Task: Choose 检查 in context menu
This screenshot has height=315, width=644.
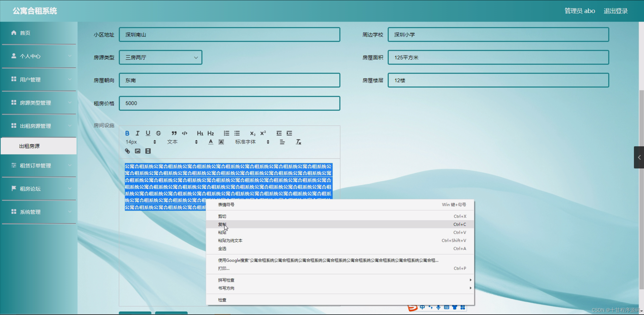Action: [340, 300]
